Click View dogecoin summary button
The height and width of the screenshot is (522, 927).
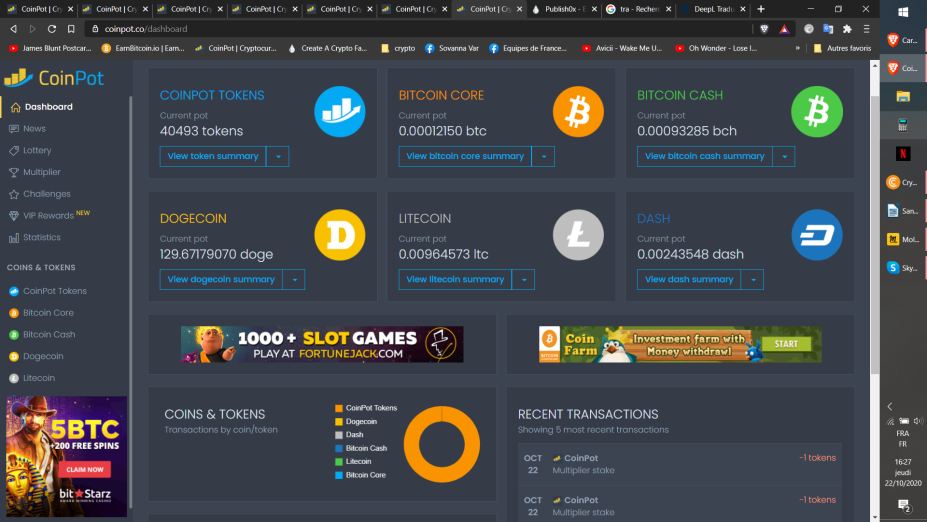[221, 280]
